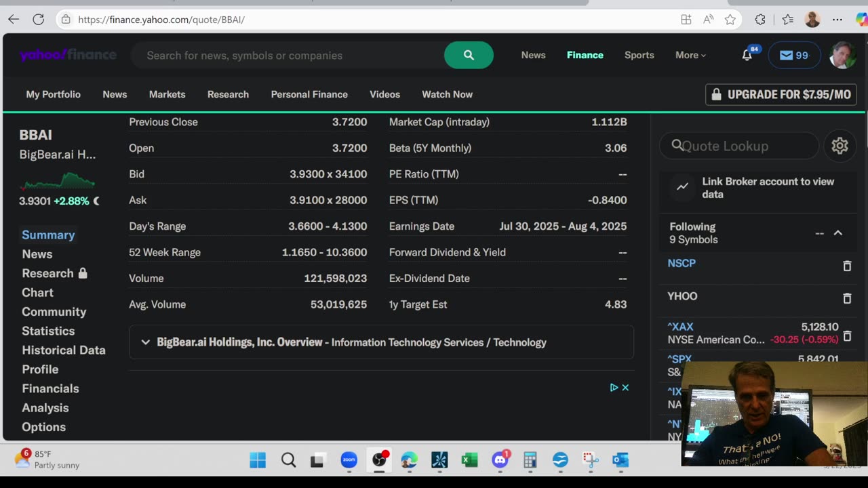Click the search field for news, symbols

pyautogui.click(x=288, y=56)
